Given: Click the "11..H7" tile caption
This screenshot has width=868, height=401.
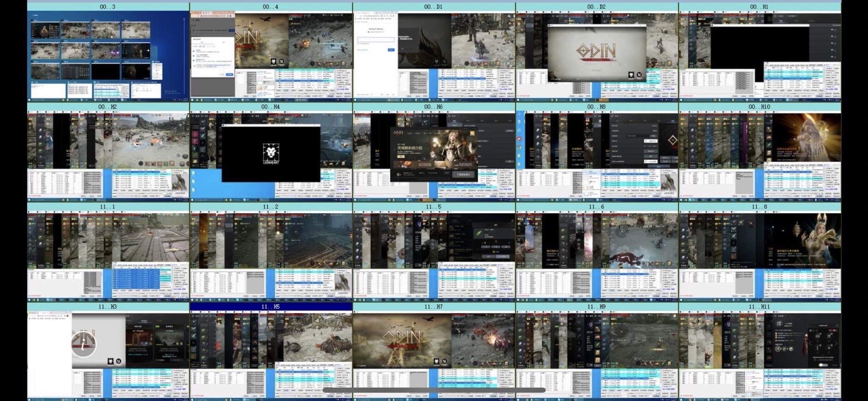Looking at the screenshot, I should (x=433, y=307).
